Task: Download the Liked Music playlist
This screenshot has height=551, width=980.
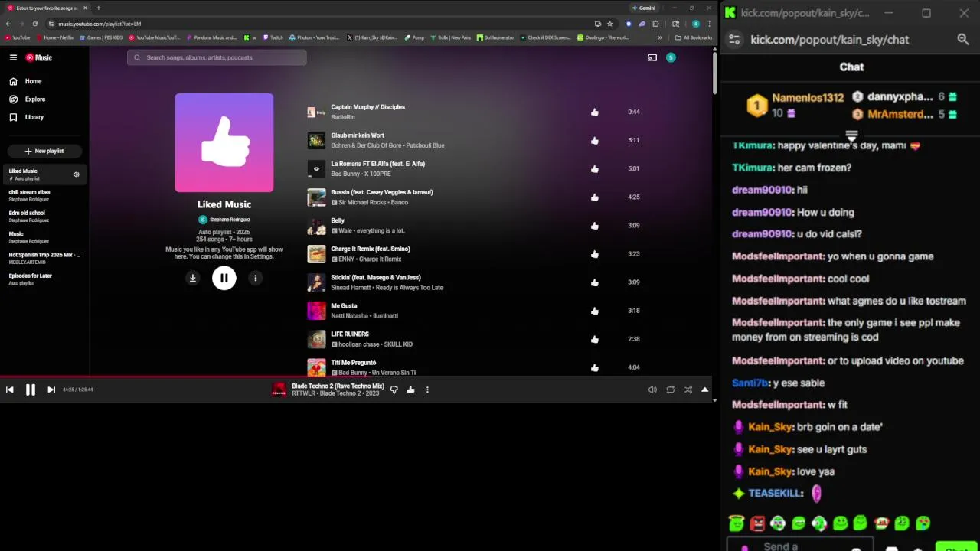Action: [193, 278]
